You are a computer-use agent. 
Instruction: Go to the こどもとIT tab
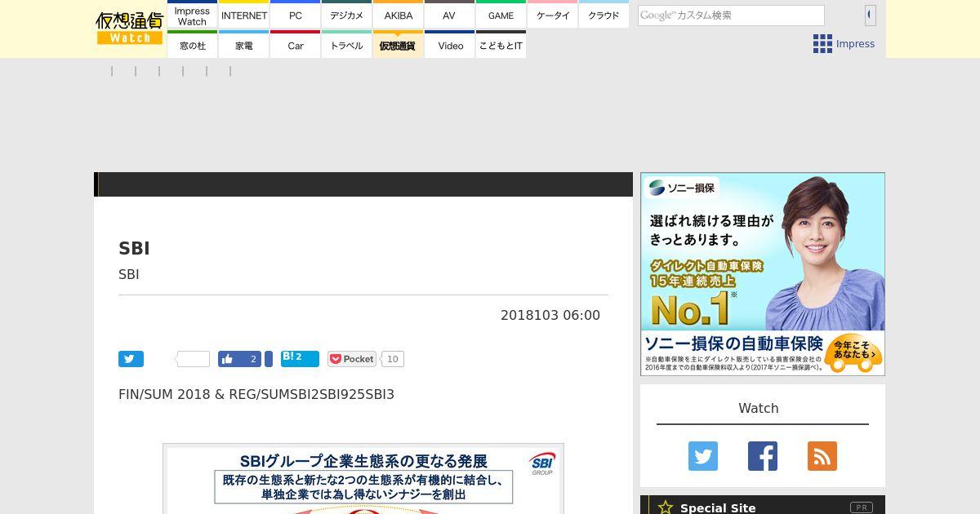tap(501, 45)
